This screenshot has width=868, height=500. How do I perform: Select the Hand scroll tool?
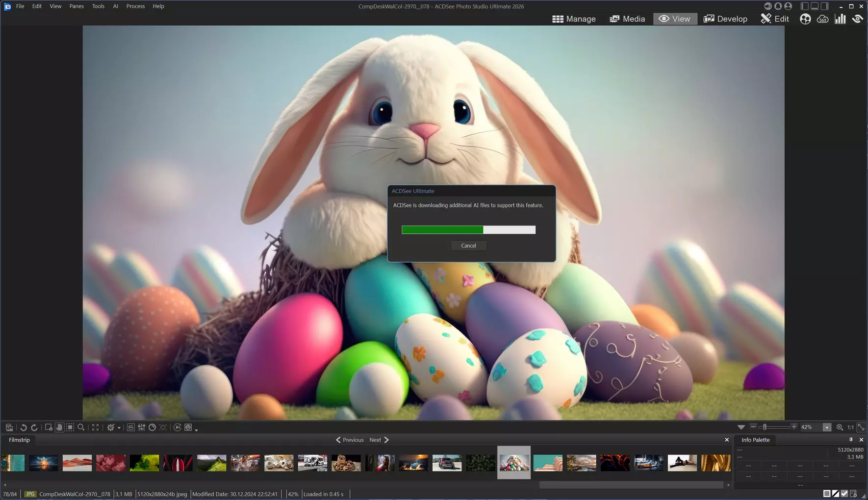(x=59, y=427)
